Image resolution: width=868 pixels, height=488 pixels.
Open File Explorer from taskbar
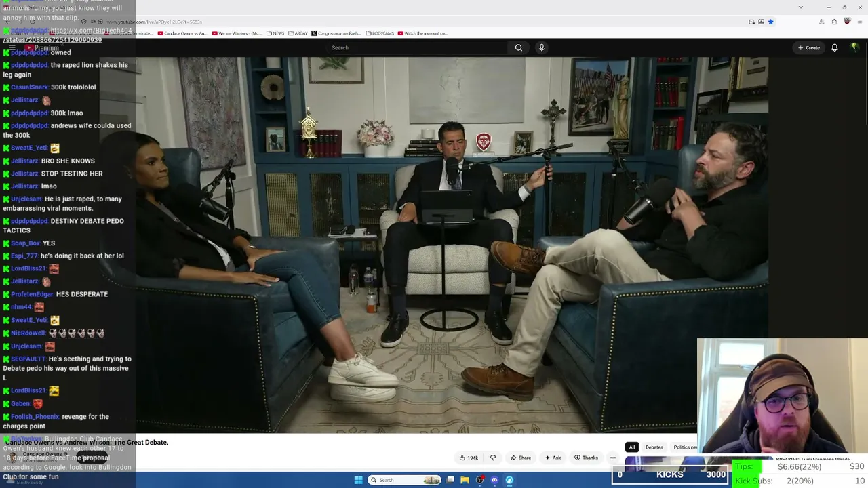click(x=465, y=480)
